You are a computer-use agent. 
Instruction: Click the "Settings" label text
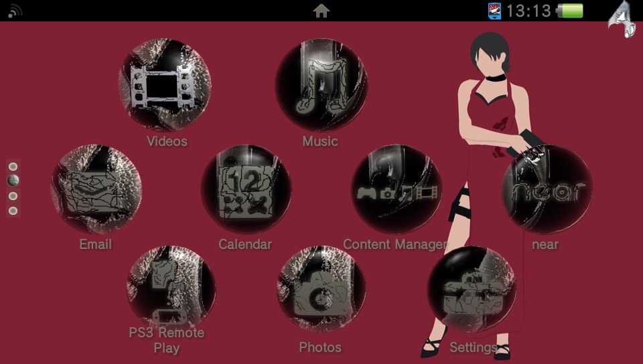[x=474, y=347]
